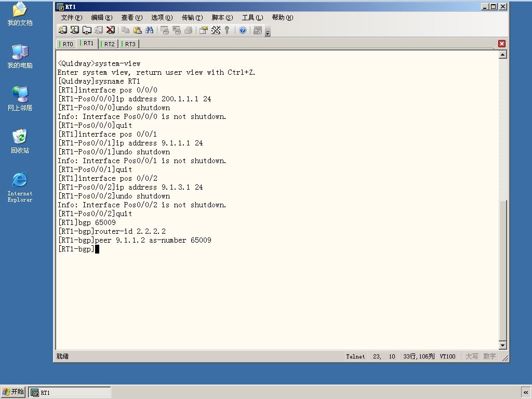
Task: Click 'Info: Interface Pos0/0/2 is not shutdown.' line
Action: click(142, 205)
